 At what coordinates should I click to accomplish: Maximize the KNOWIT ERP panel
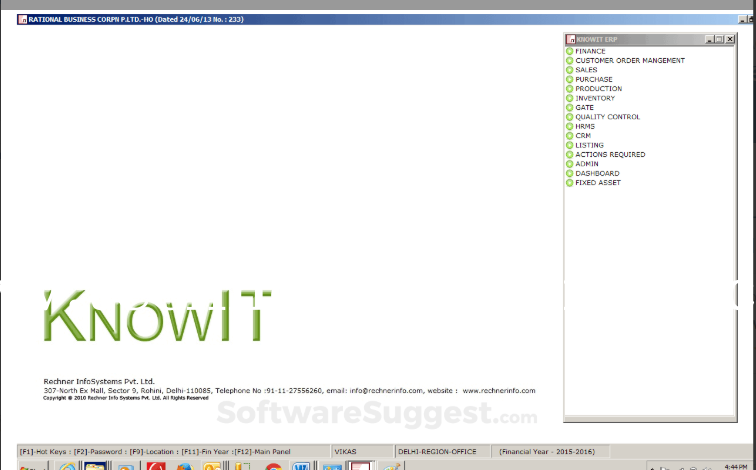pyautogui.click(x=719, y=39)
